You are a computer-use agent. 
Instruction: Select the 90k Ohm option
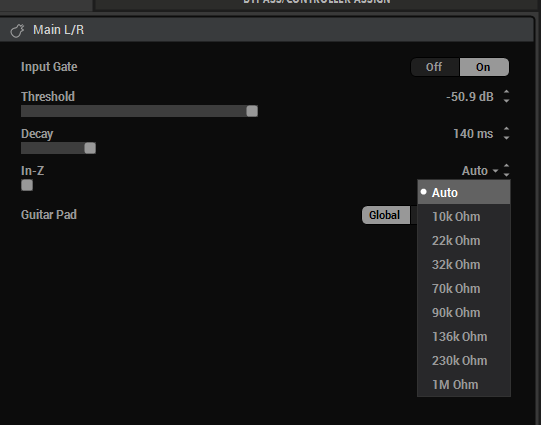464,313
